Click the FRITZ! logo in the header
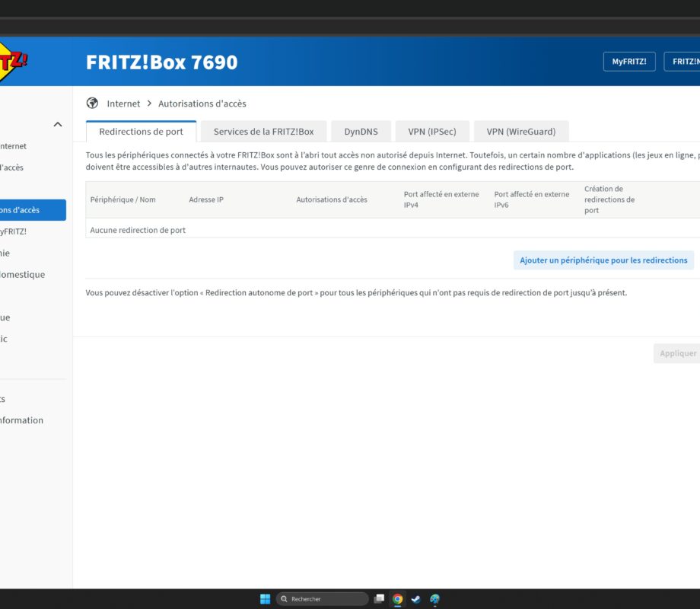The image size is (700, 609). pyautogui.click(x=12, y=62)
